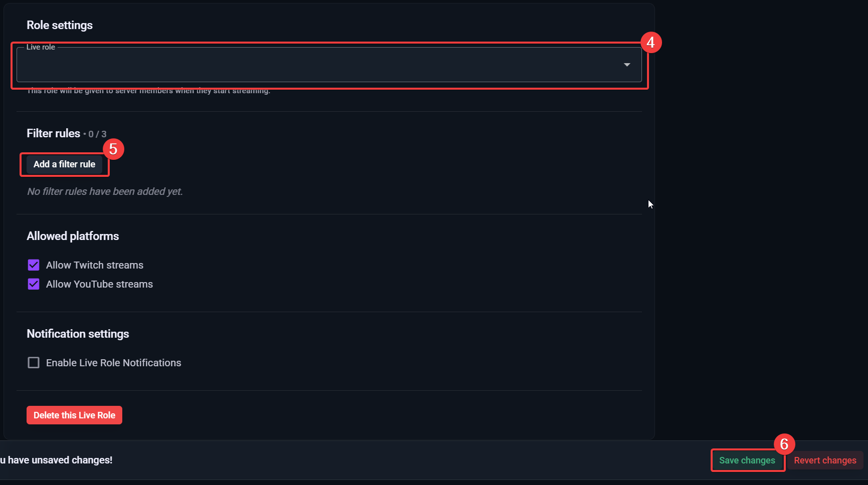Viewport: 868px width, 485px height.
Task: Click the Add a filter rule button
Action: pos(64,164)
